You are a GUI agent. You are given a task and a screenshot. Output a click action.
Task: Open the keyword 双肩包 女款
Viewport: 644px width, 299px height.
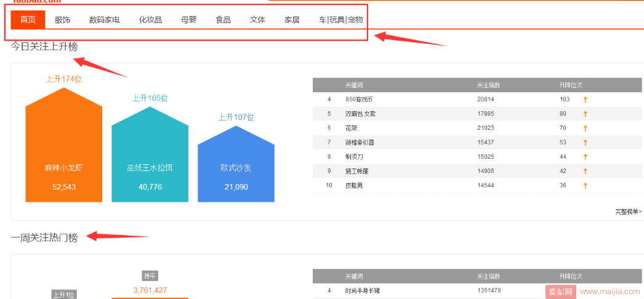coord(361,114)
